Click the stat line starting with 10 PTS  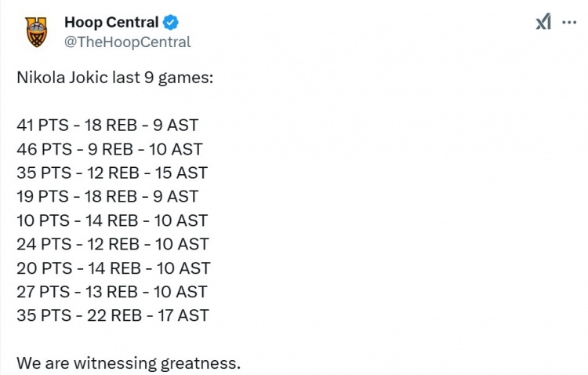(x=111, y=220)
